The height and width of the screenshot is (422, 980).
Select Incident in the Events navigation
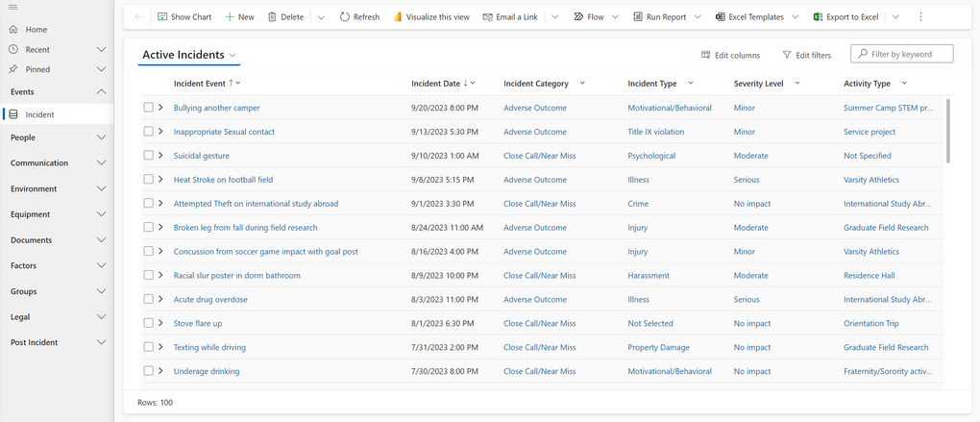pyautogui.click(x=39, y=114)
